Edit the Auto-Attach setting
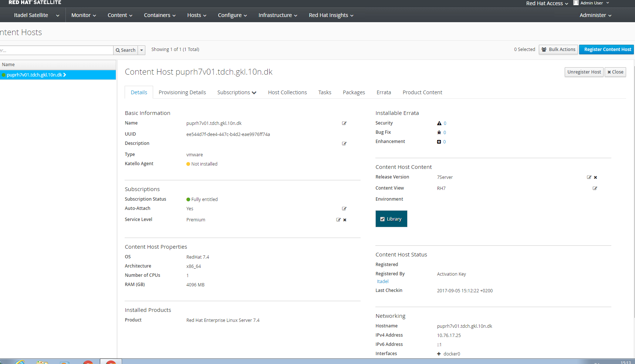This screenshot has height=364, width=635. 344,208
